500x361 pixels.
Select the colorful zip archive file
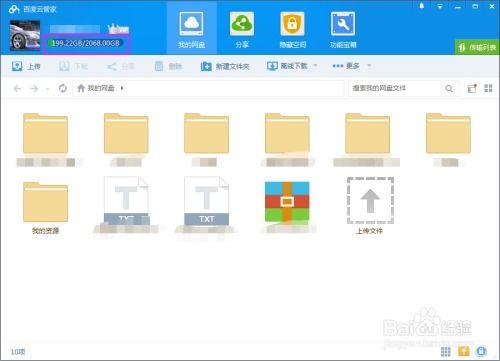tap(287, 202)
